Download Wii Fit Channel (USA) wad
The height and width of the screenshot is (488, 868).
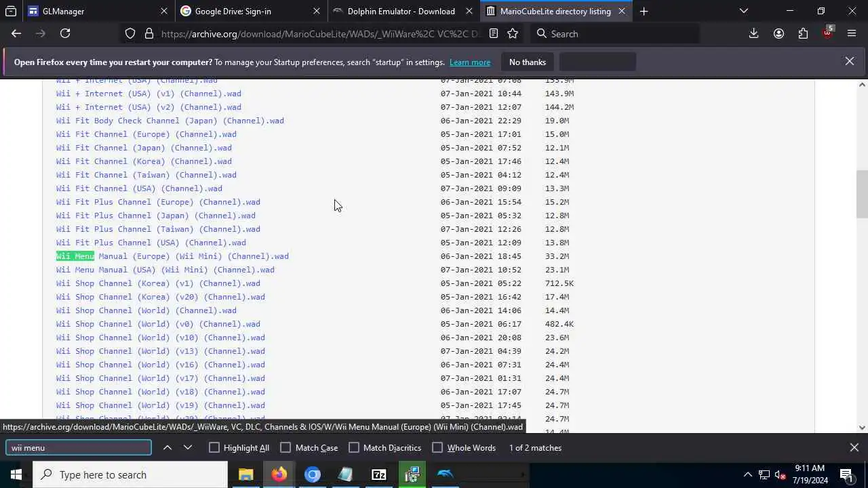tap(139, 188)
